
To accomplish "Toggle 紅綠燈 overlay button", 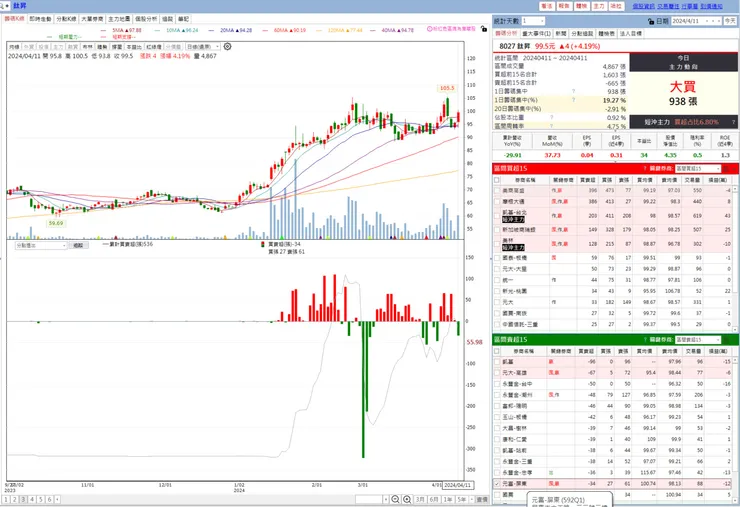I will 154,47.
